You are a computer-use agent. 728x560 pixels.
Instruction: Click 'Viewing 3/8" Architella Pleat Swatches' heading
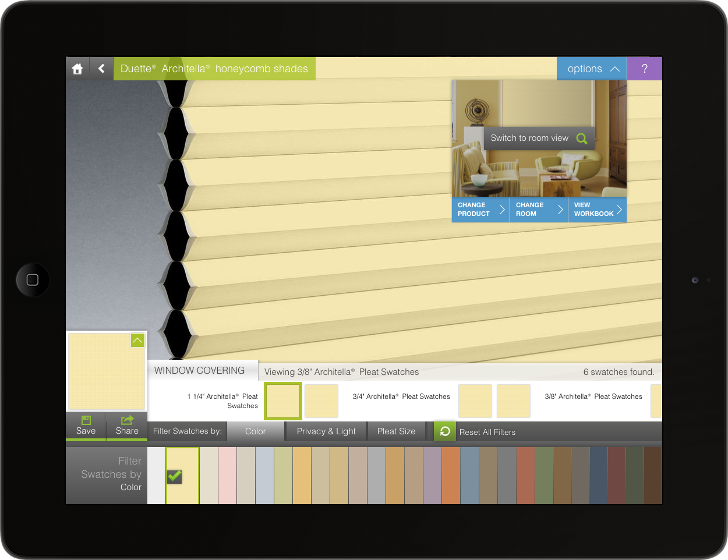[342, 372]
